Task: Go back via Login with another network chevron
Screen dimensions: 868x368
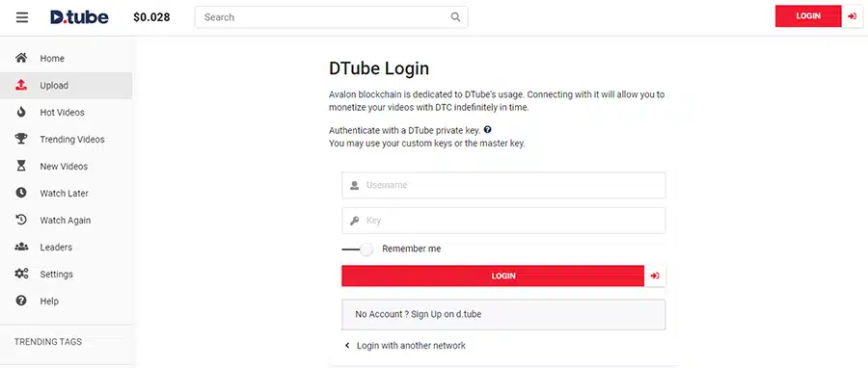Action: pyautogui.click(x=347, y=345)
